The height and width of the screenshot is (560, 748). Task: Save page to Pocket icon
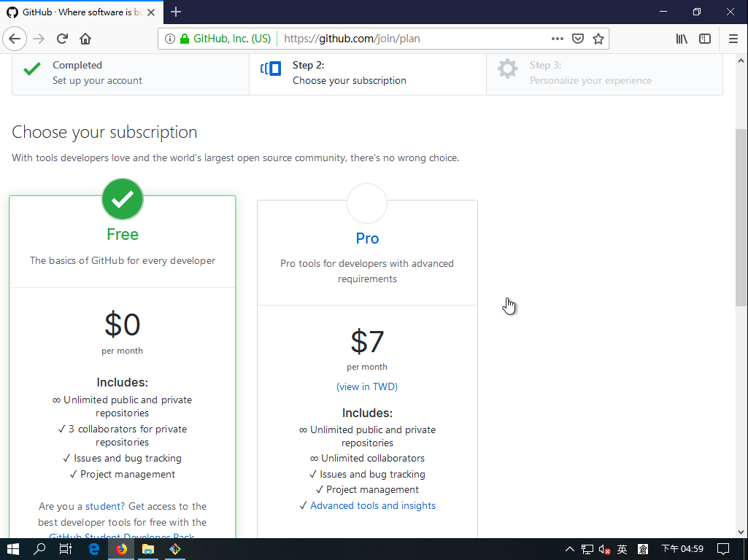point(578,39)
